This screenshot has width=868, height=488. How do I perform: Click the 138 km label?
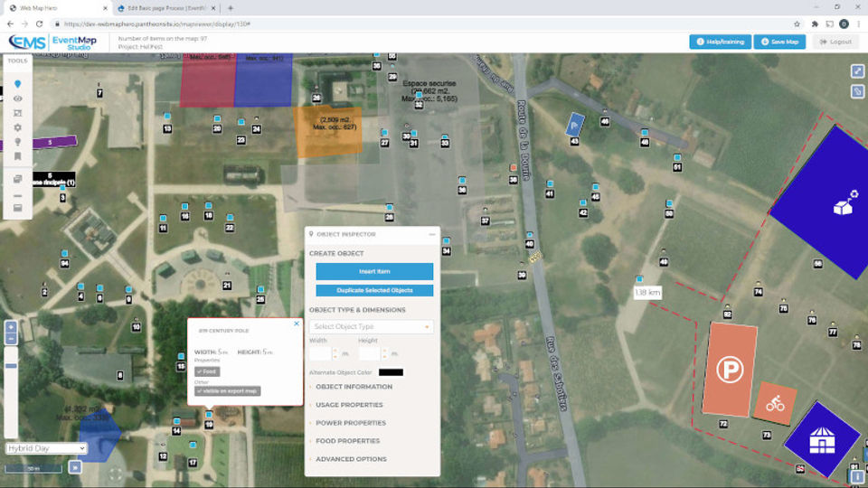[x=647, y=292]
